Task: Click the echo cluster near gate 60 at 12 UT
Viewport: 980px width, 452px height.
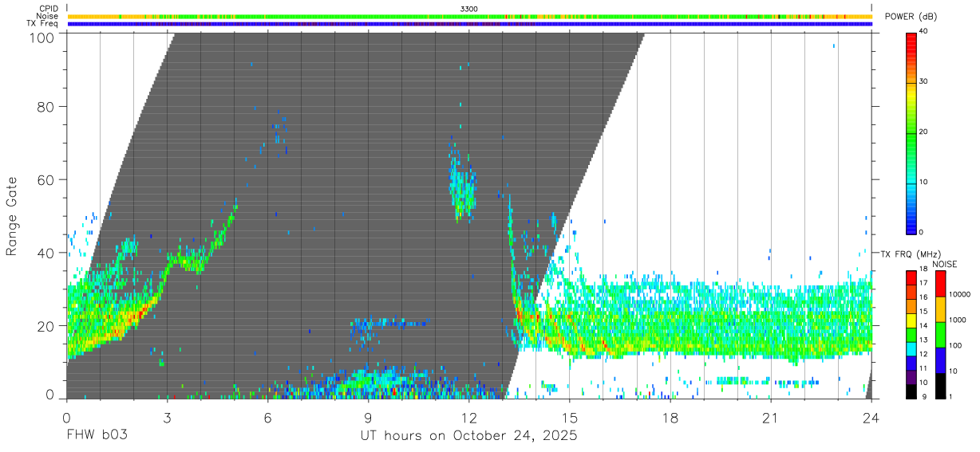Action: [462, 185]
